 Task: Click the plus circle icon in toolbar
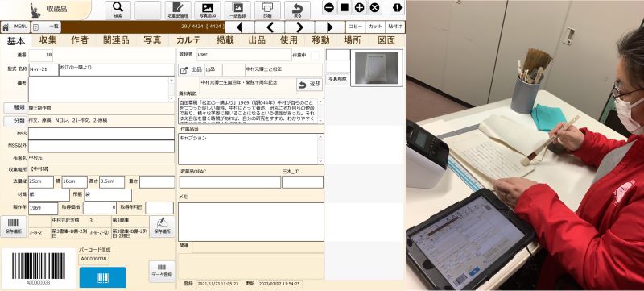[359, 7]
